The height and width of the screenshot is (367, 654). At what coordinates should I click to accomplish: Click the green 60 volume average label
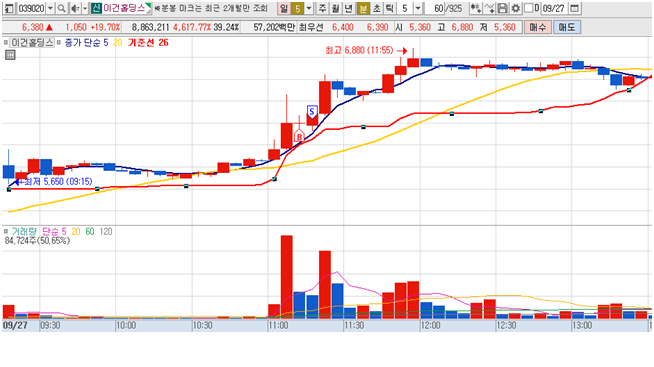[x=90, y=231]
